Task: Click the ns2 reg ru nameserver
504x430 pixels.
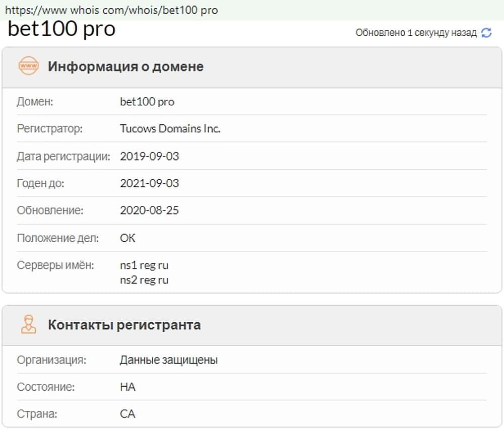Action: (144, 279)
